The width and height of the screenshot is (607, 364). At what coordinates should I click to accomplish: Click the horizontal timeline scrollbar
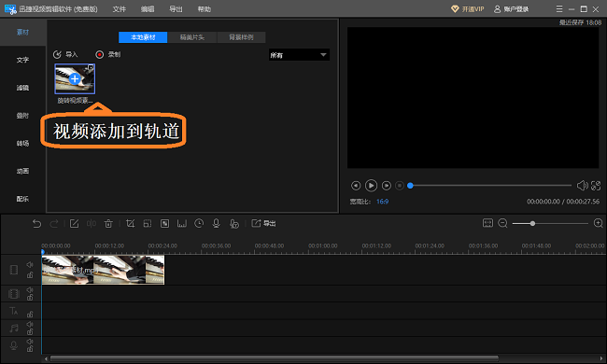pyautogui.click(x=274, y=358)
